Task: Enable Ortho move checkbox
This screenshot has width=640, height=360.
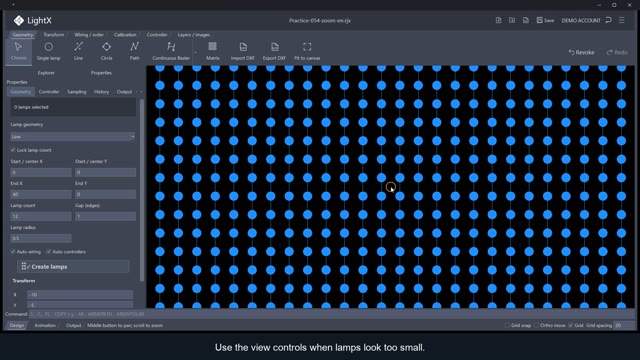Action: pyautogui.click(x=536, y=325)
